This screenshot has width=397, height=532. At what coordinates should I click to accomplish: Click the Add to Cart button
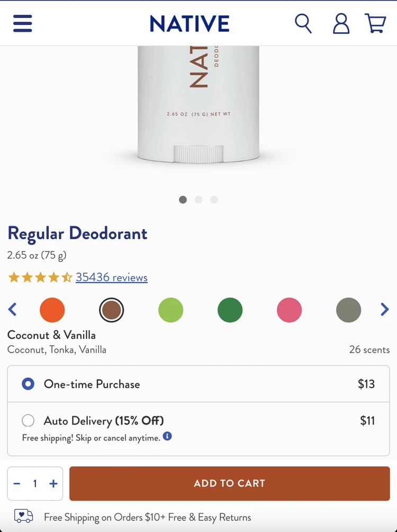[230, 483]
